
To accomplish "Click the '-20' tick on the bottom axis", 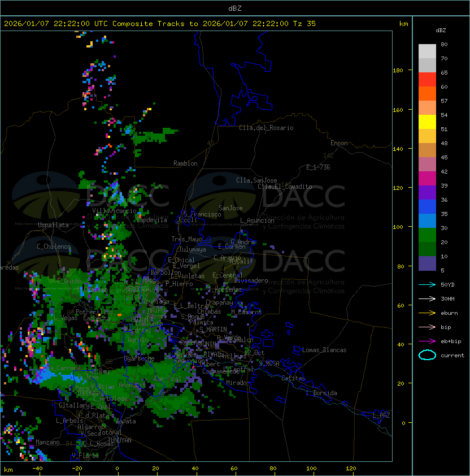I will tap(77, 469).
